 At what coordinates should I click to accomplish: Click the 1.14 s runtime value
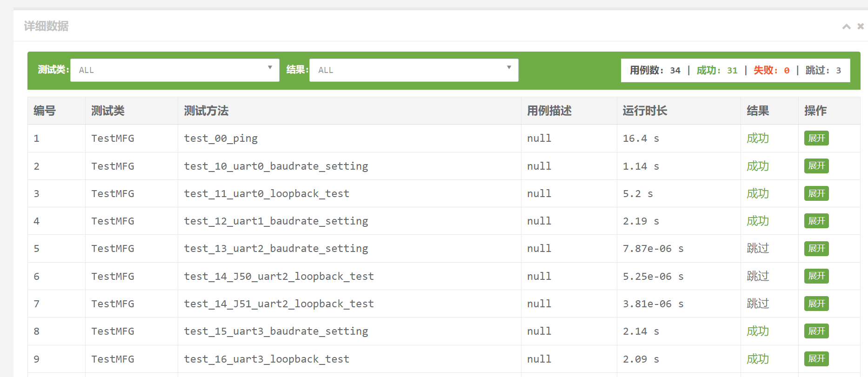[x=641, y=166]
